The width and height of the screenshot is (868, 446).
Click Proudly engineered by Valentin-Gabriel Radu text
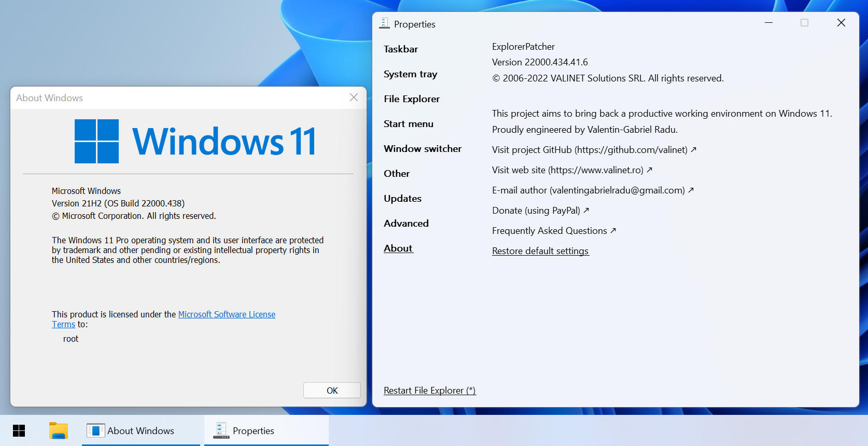[x=585, y=130]
